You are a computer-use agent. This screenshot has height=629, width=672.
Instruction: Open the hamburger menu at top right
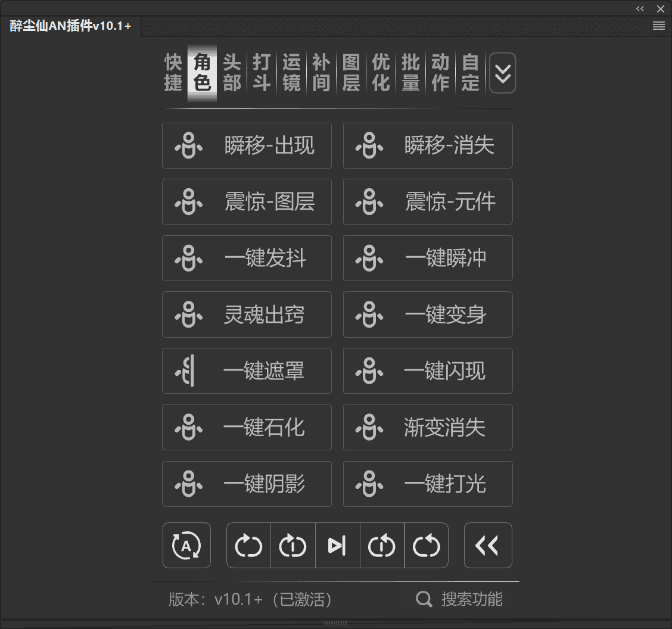tap(658, 26)
